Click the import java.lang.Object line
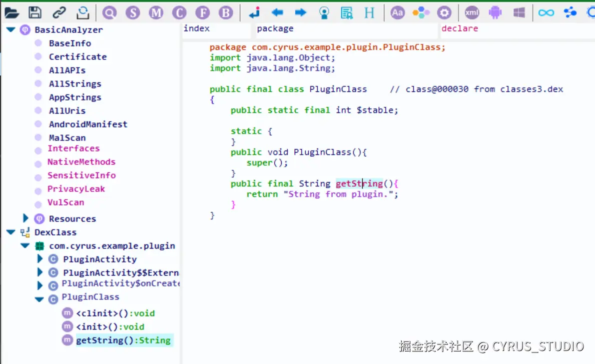Viewport: 595px width, 364px height. click(272, 57)
